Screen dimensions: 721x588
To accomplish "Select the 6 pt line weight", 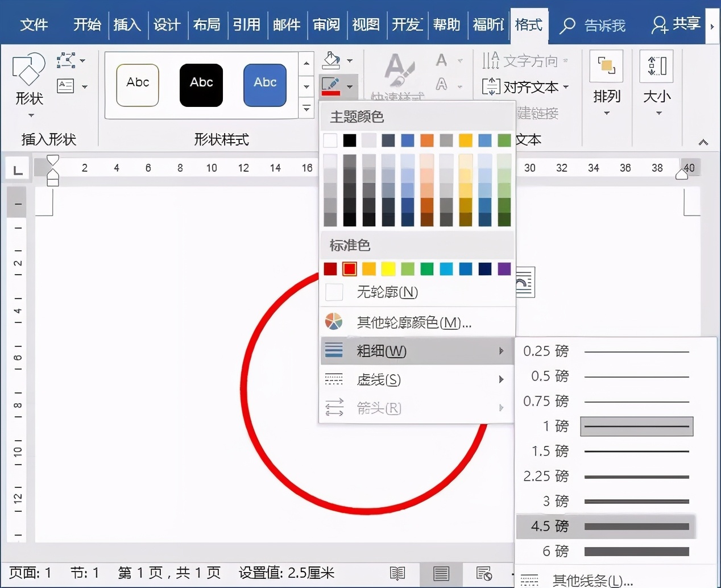I will (x=607, y=551).
